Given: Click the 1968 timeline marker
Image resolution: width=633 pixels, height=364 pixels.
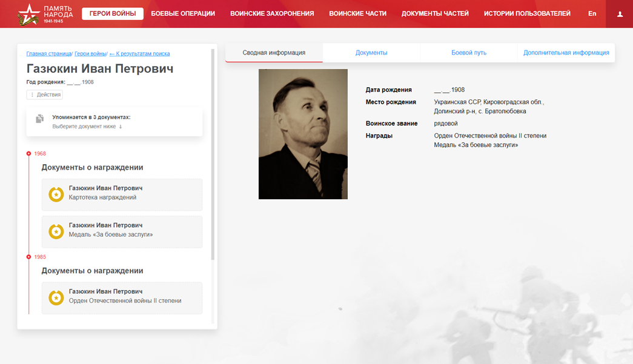Looking at the screenshot, I should coord(28,153).
